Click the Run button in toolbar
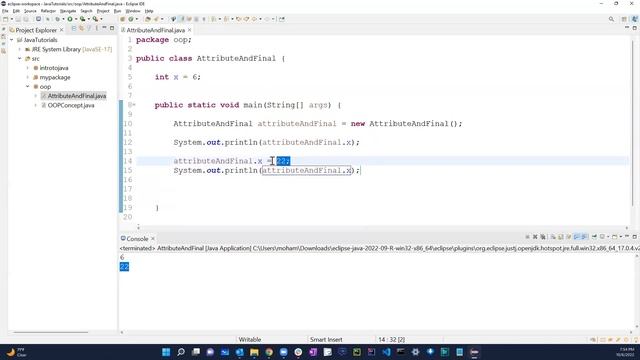The image size is (640, 360). [x=70, y=19]
